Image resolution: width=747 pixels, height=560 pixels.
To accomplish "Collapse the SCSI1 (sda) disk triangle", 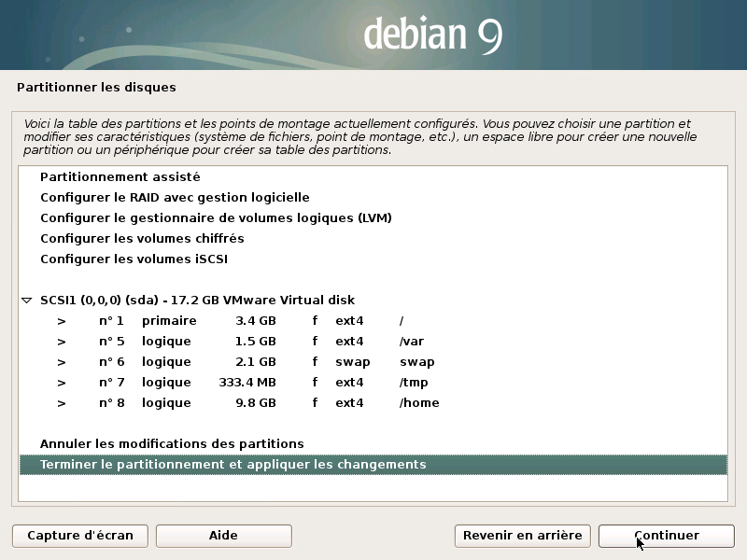I will (x=27, y=301).
